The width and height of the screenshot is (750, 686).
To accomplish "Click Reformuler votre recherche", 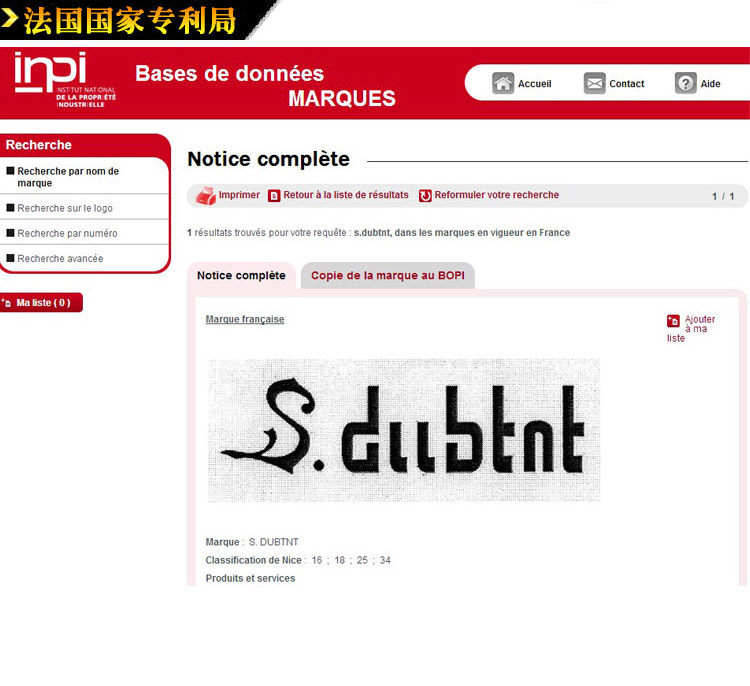I will click(496, 195).
